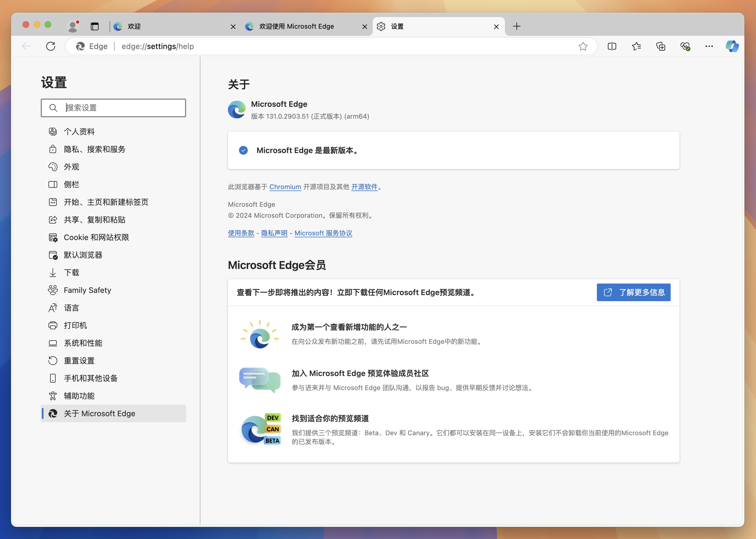Click the 了解更多信息 button
This screenshot has height=539, width=756.
point(633,292)
